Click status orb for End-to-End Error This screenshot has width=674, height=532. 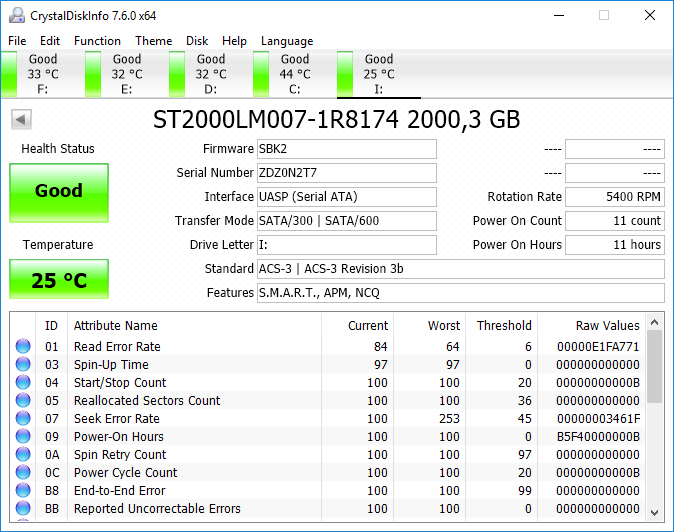[23, 490]
